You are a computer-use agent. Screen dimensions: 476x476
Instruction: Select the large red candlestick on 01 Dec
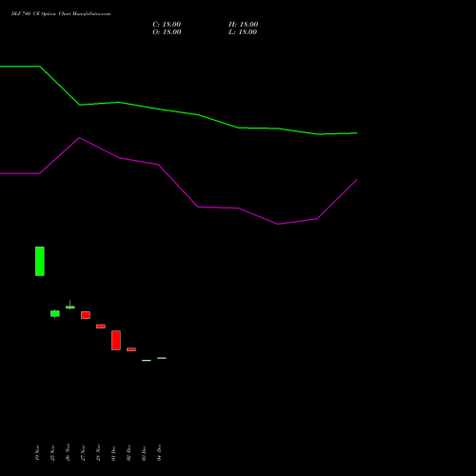pos(116,340)
